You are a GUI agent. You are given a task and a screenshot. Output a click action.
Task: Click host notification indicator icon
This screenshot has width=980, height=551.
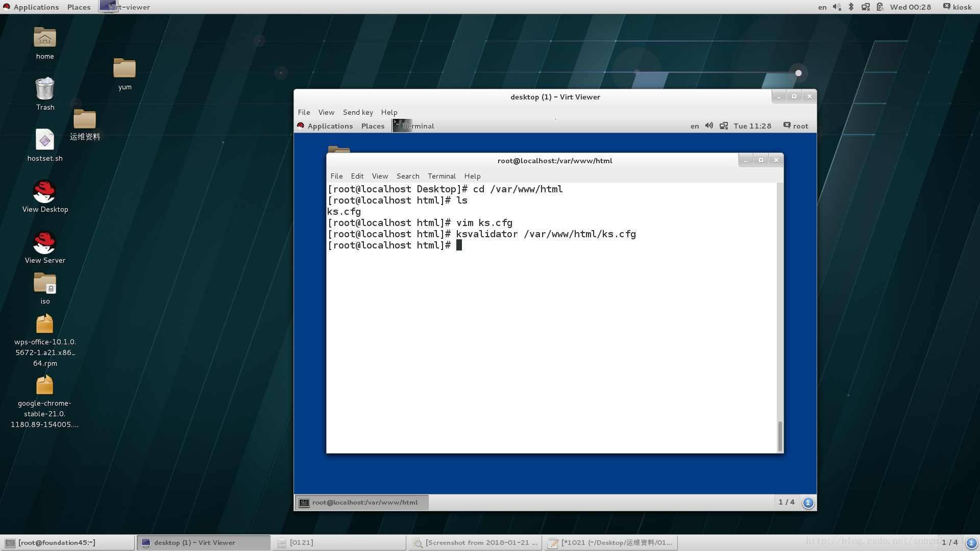(971, 543)
